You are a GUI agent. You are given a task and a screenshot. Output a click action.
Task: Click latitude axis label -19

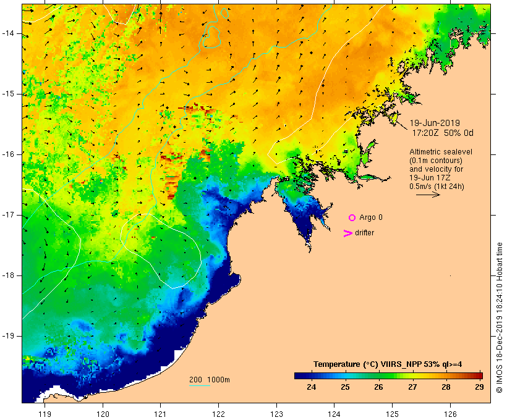(8, 336)
